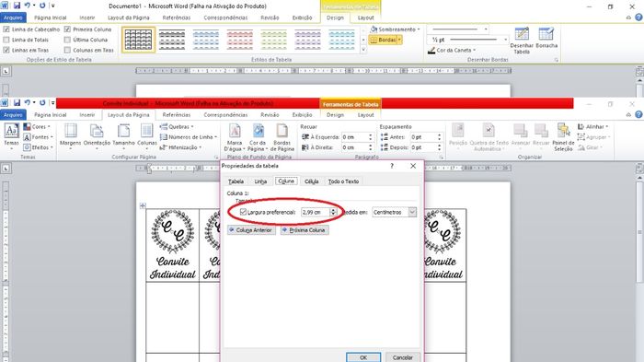Expand the Quebras breaks dropdown
This screenshot has width=644, height=362.
coord(177,127)
